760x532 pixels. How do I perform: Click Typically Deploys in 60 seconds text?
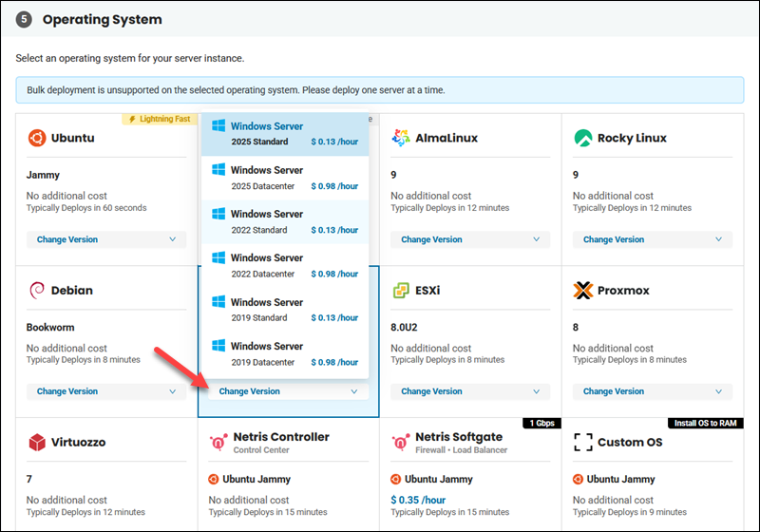[x=86, y=208]
